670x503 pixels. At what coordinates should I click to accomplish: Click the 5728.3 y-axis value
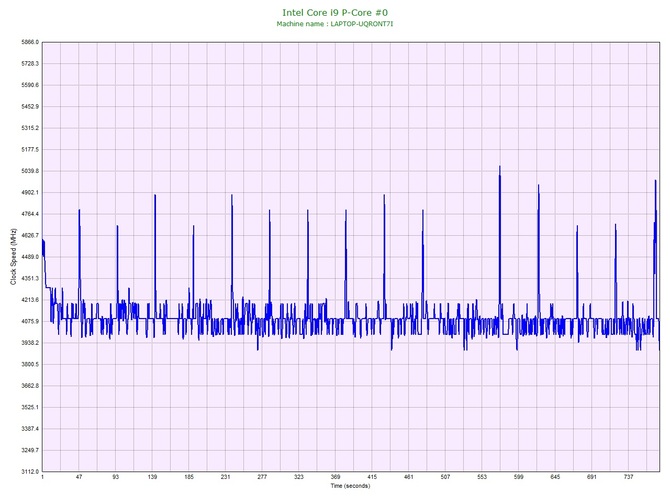tap(30, 64)
